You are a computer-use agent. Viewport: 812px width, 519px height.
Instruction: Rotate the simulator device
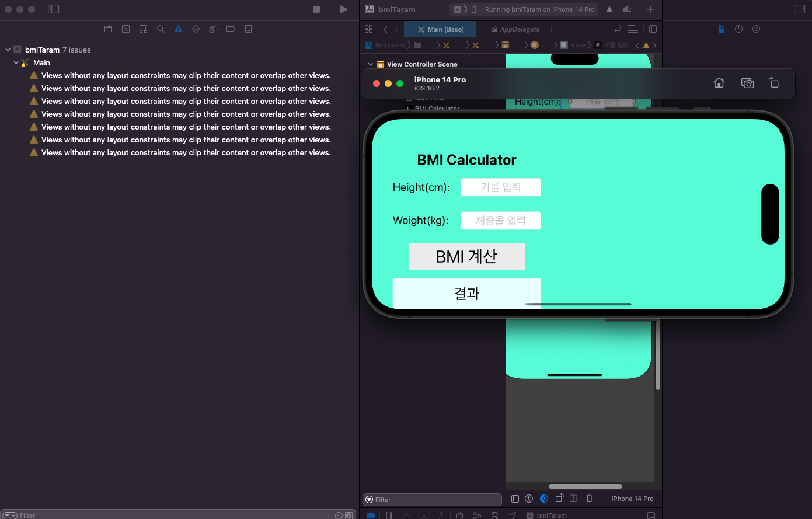pos(773,83)
